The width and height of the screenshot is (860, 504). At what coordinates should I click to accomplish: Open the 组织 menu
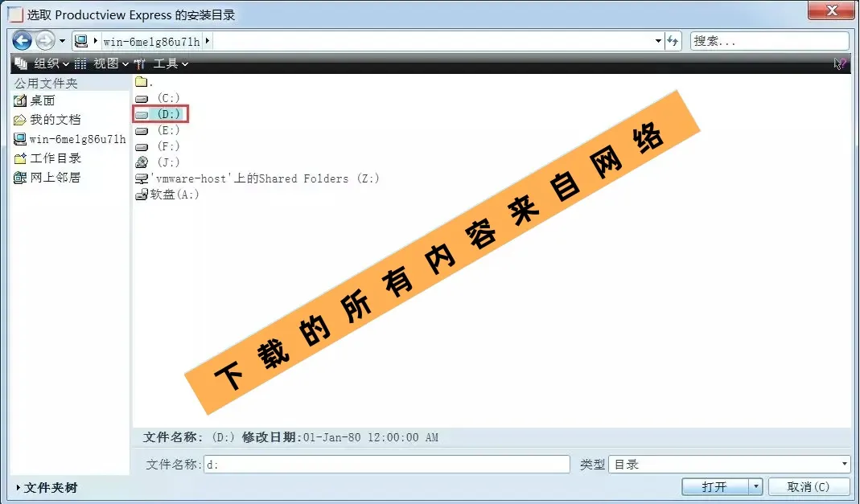pyautogui.click(x=51, y=64)
